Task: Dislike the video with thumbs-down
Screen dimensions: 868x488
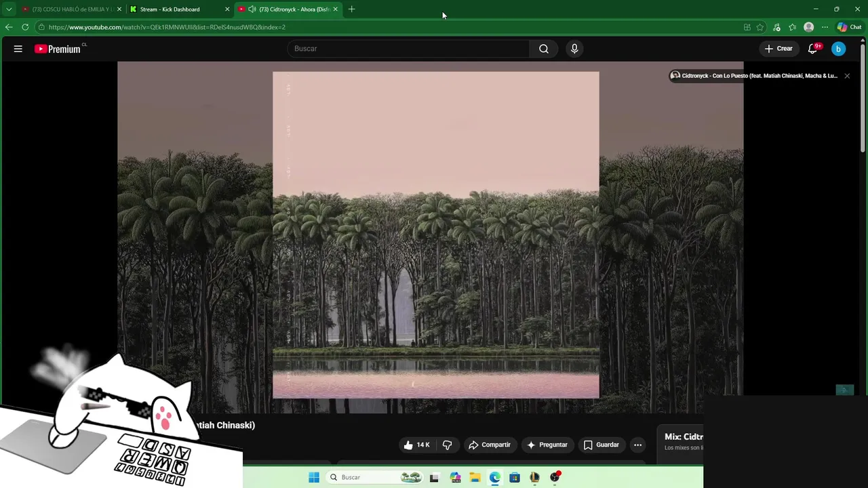Action: pos(447,445)
